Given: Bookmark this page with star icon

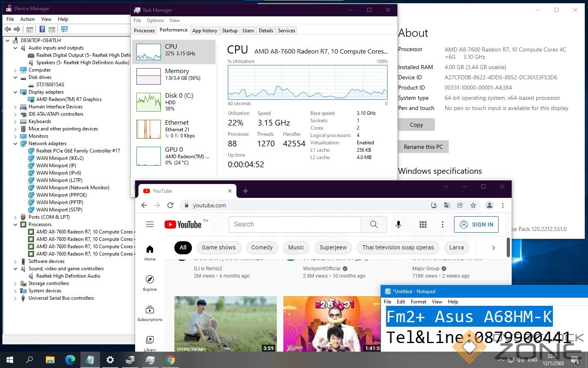Looking at the screenshot, I should (x=473, y=205).
